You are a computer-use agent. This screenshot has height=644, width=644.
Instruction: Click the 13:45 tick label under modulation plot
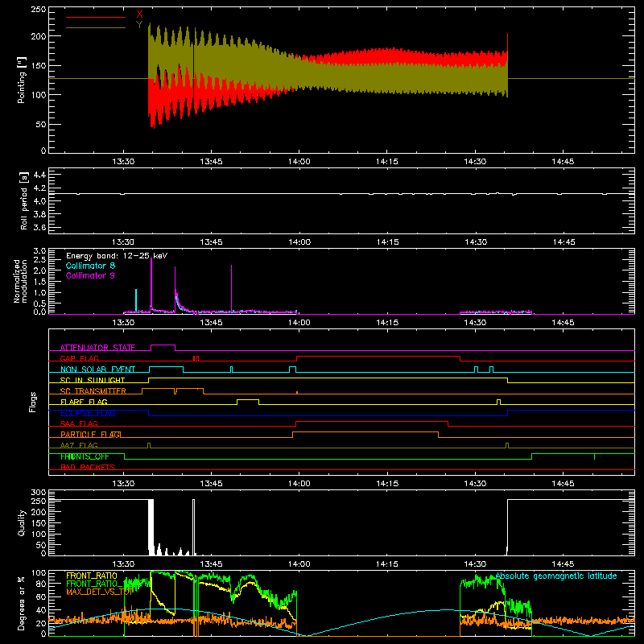coord(211,323)
